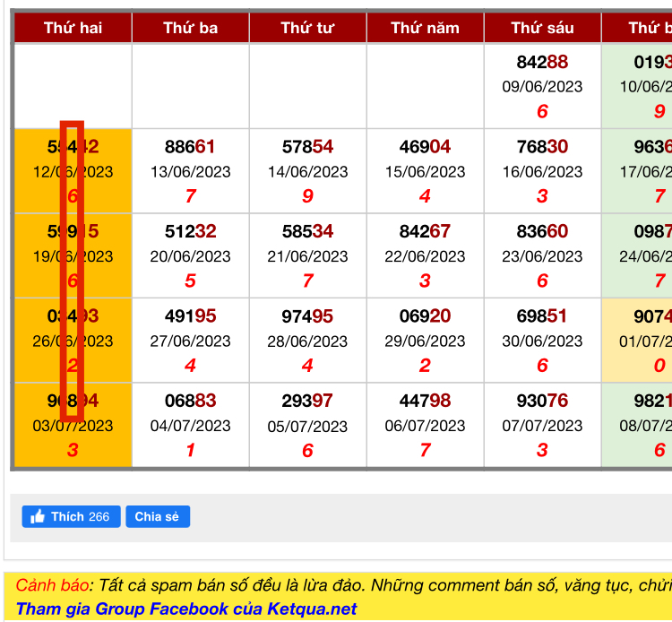Image resolution: width=672 pixels, height=622 pixels.
Task: Select the 07/07/2023 result cell 93076
Action: (x=542, y=425)
